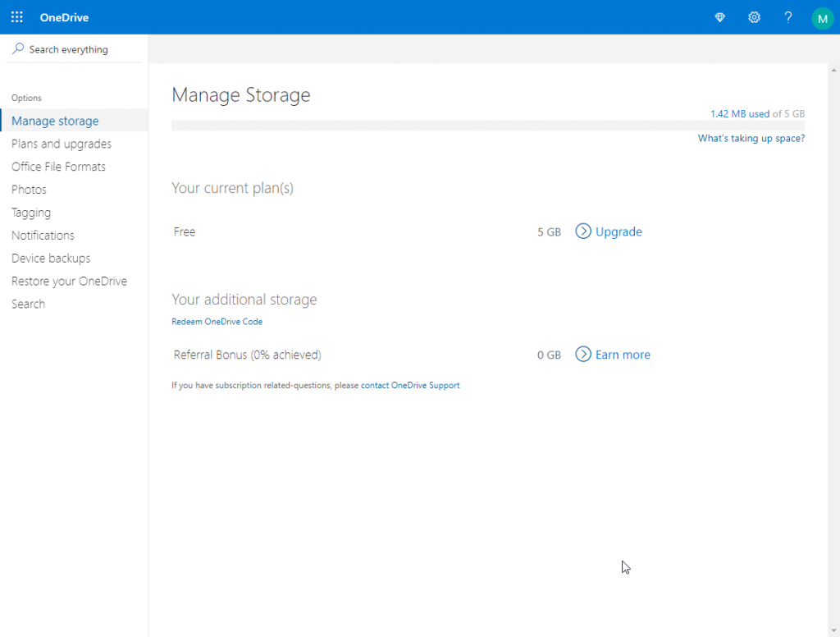The image size is (840, 637).
Task: Click the scrollbar down arrow
Action: click(833, 630)
